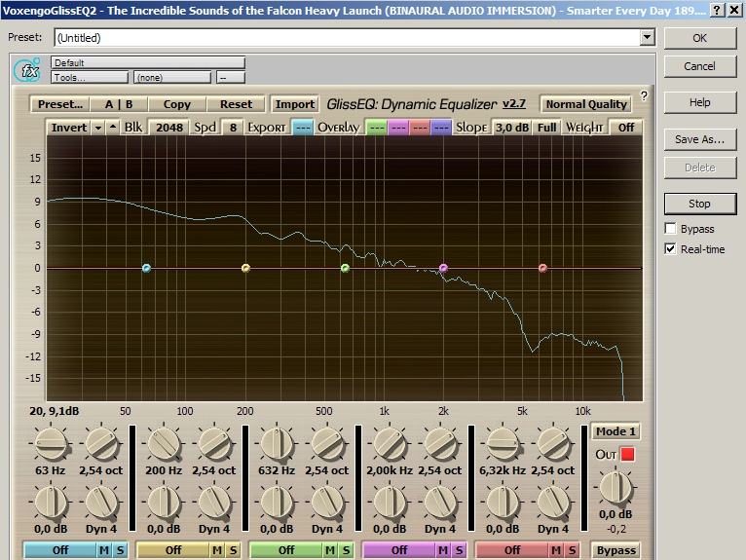Viewport: 746px width, 560px height.
Task: Open the green band filter type Off
Action: 286,550
